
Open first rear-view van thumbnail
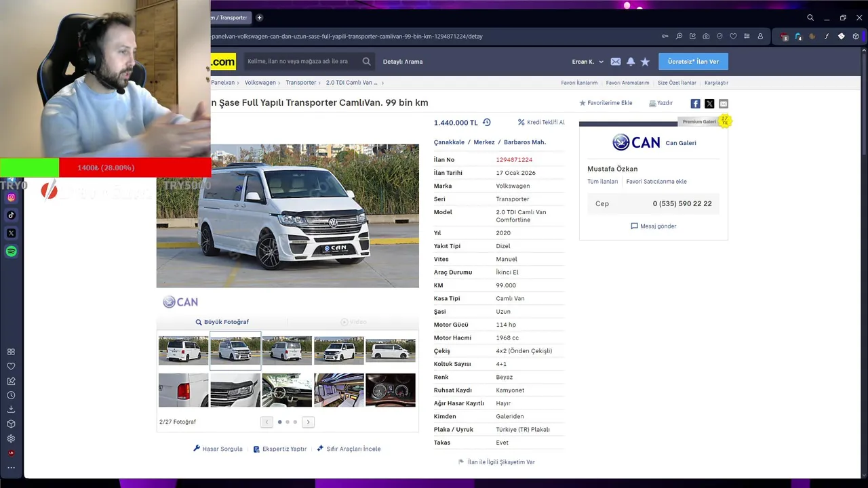(183, 350)
